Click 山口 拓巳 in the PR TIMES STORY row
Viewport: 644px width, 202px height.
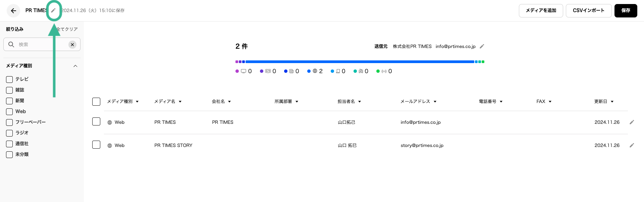click(347, 145)
